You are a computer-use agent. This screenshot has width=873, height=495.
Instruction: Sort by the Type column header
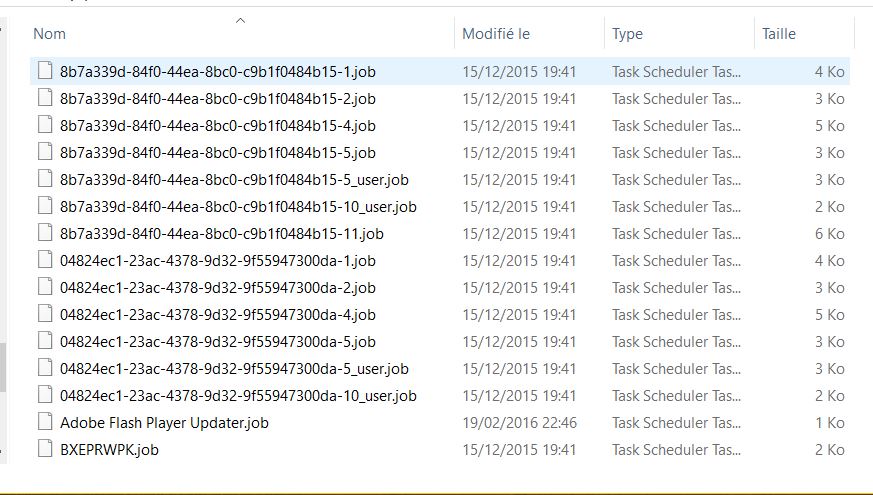click(627, 34)
